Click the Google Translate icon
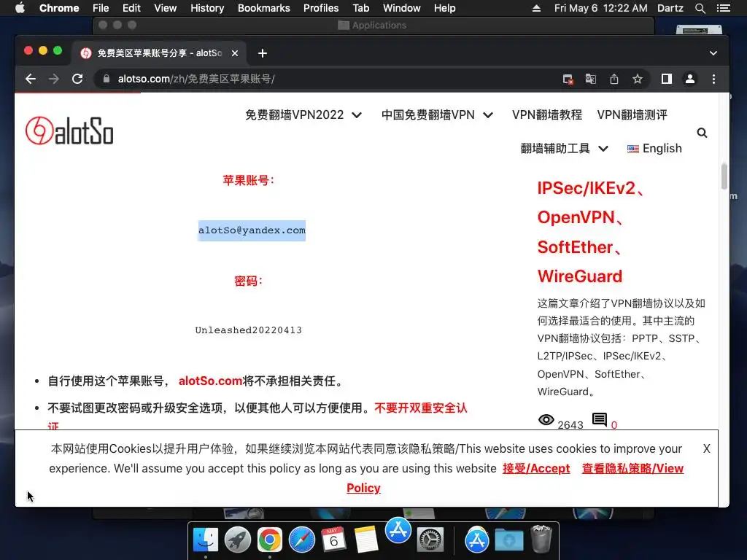Screen dimensions: 747x560 point(591,79)
